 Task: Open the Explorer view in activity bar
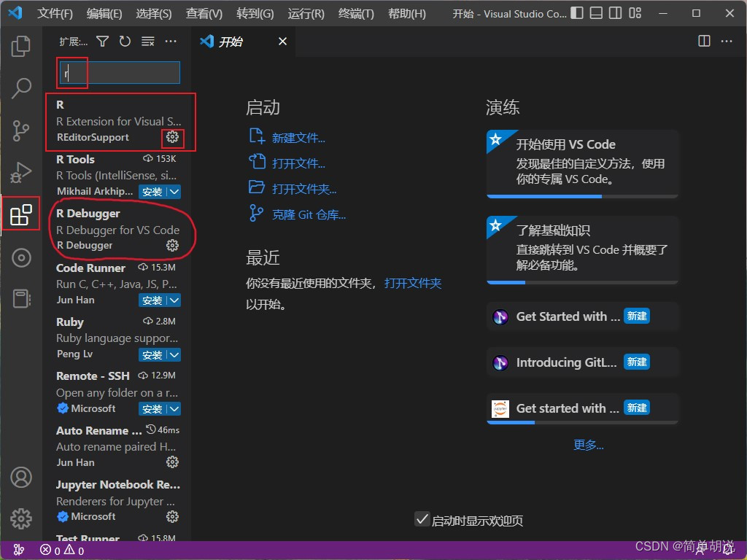(x=20, y=46)
